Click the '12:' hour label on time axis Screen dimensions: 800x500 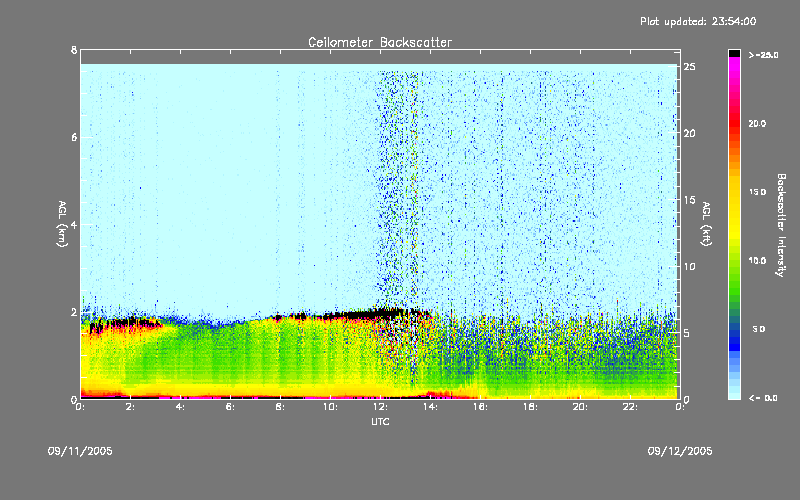[x=380, y=407]
